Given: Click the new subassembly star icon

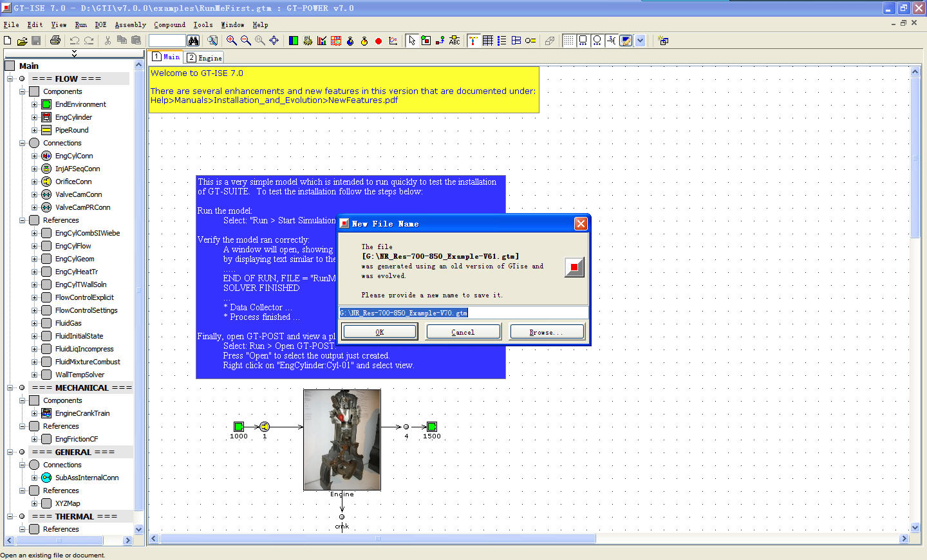Looking at the screenshot, I should pos(663,41).
